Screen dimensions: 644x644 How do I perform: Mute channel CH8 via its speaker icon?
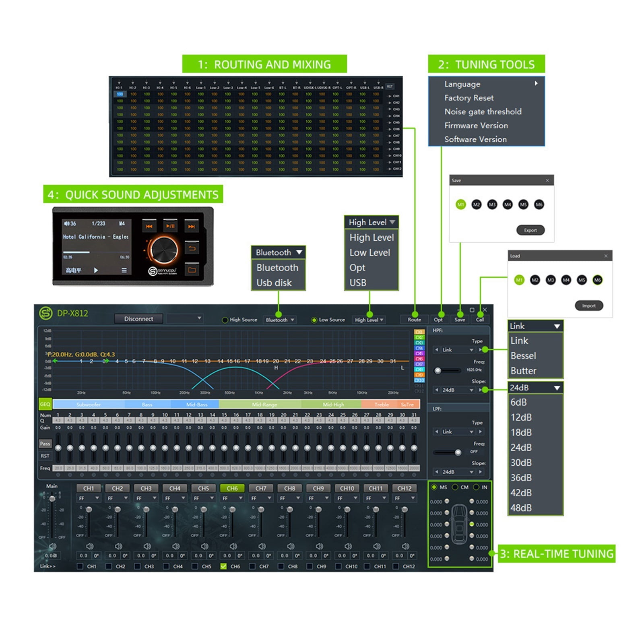tap(291, 546)
